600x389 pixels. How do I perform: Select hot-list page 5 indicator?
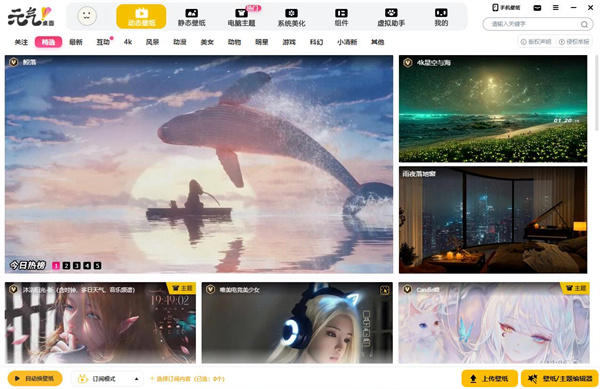coord(97,265)
